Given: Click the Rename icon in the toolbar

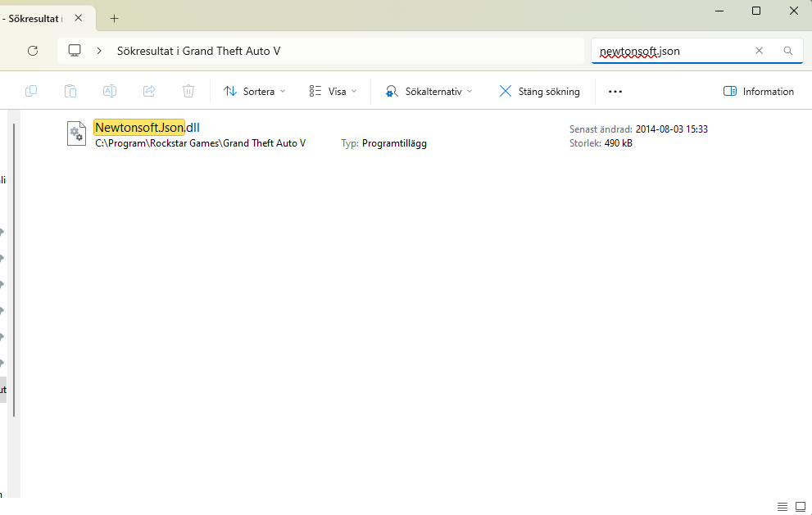Looking at the screenshot, I should 110,92.
